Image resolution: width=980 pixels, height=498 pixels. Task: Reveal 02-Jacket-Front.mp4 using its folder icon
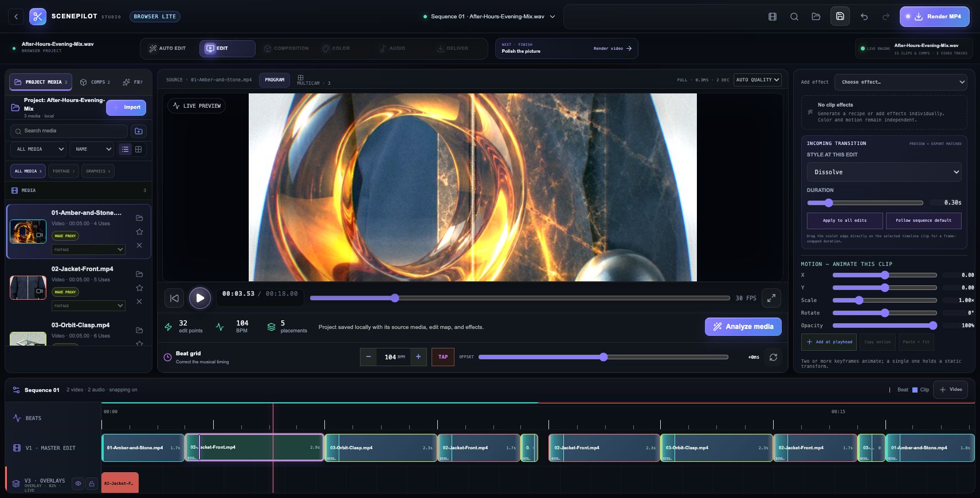coord(139,274)
